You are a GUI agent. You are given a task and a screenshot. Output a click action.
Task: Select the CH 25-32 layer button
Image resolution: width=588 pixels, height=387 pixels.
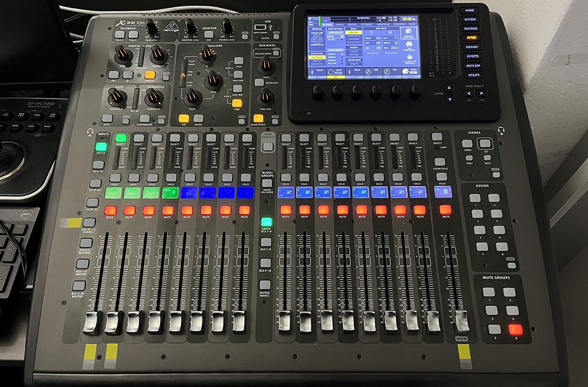point(92,203)
